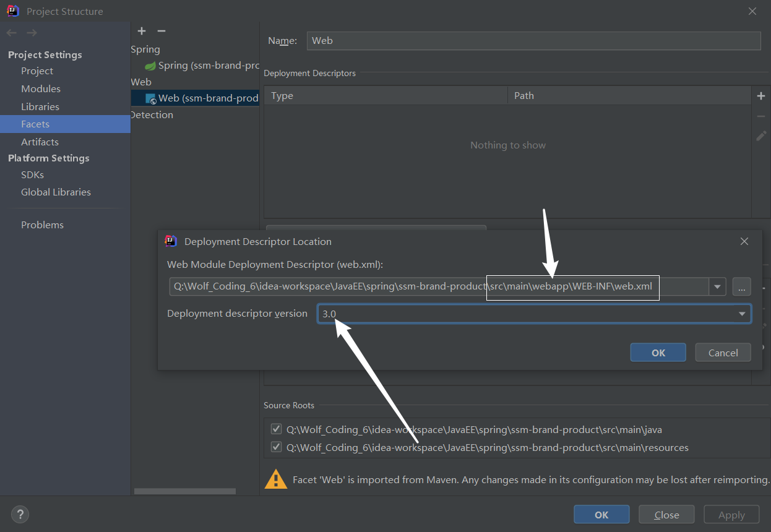The image size is (771, 532).
Task: Click the Spring group heading
Action: pos(145,49)
